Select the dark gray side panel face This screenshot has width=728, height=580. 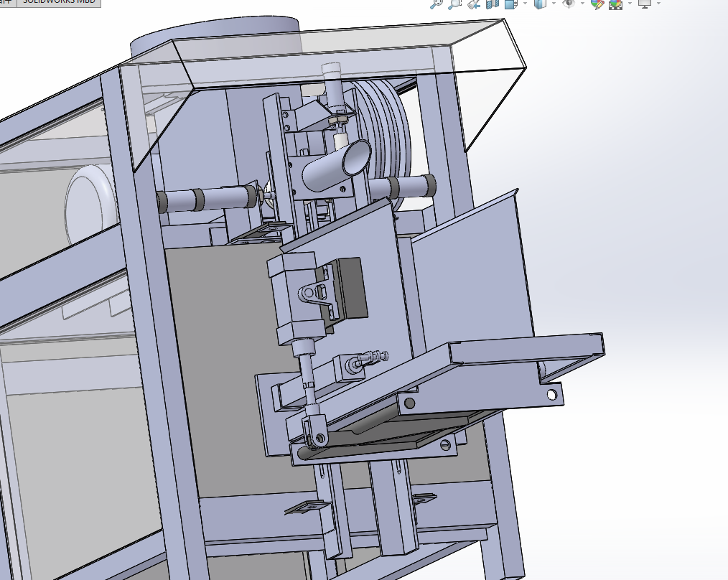coord(232,372)
